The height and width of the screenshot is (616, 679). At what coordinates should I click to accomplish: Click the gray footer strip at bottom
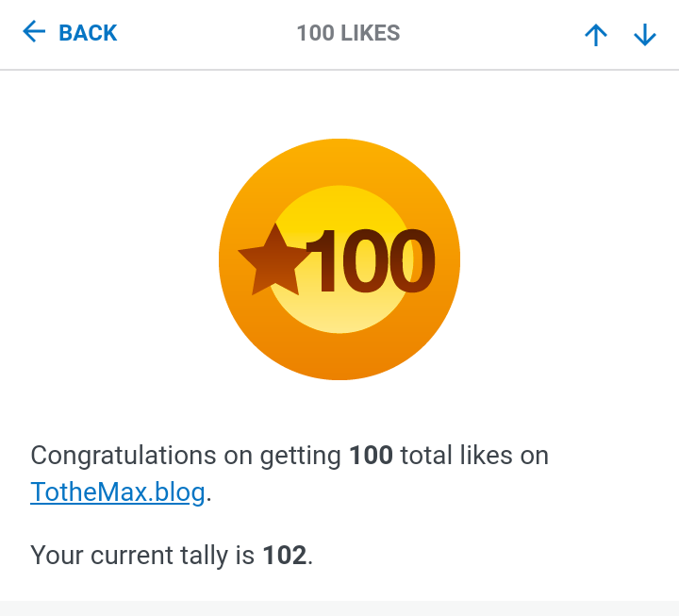[x=339, y=608]
